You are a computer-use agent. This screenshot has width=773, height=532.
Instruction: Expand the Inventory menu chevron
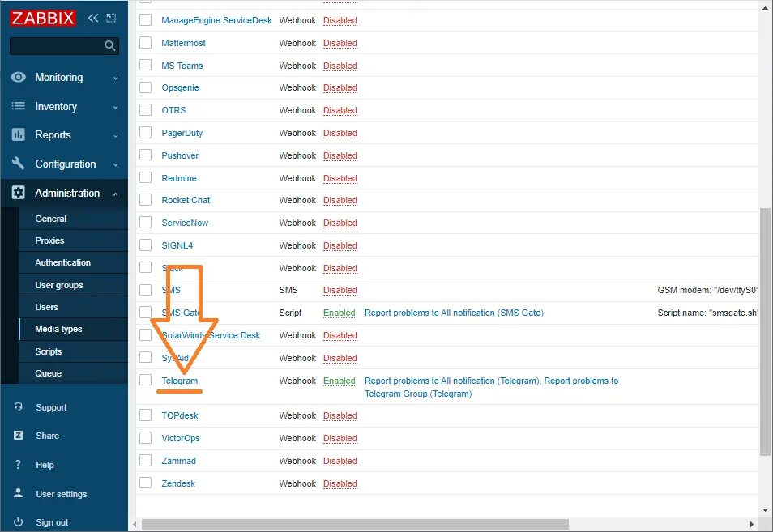[x=115, y=107]
